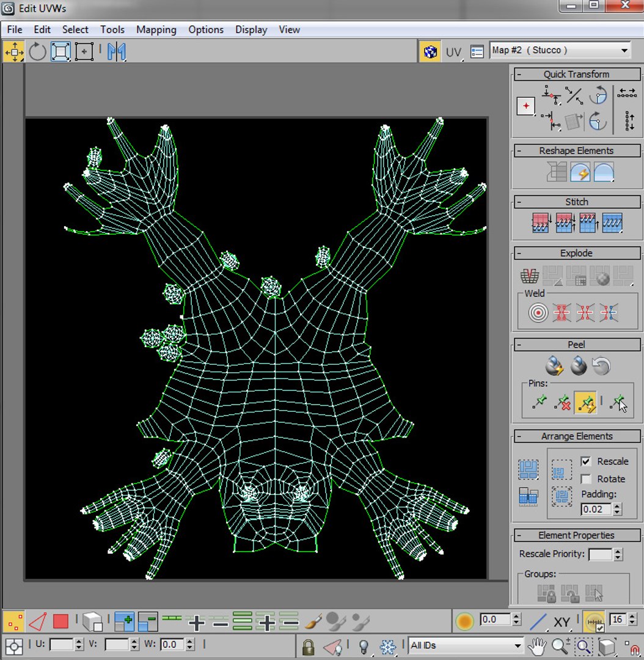
Task: Click the Select Pinned Vertices icon
Action: (618, 402)
